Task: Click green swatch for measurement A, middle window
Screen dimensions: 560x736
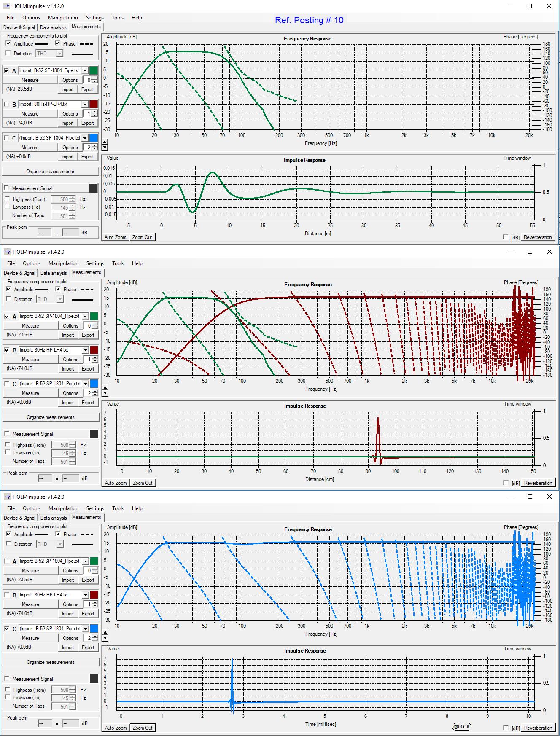Action: 94,316
